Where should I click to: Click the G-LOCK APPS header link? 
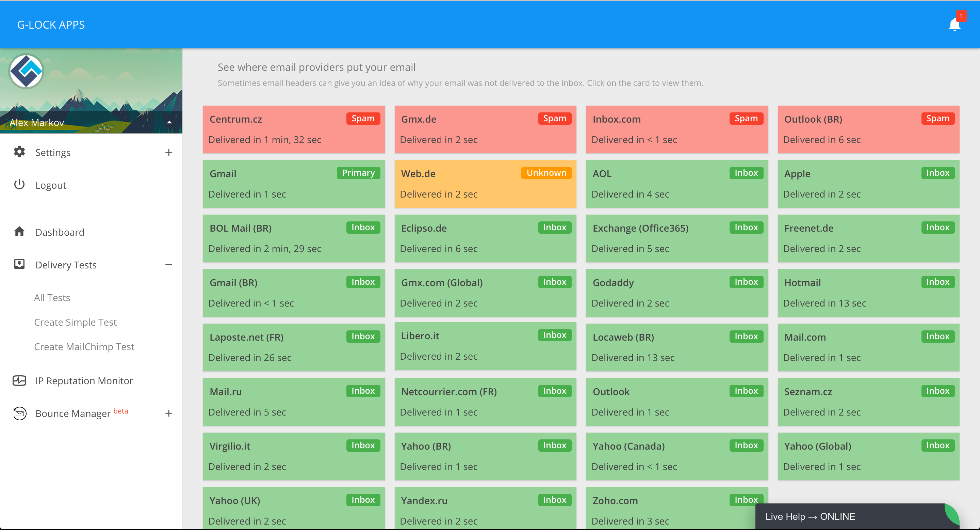point(51,25)
